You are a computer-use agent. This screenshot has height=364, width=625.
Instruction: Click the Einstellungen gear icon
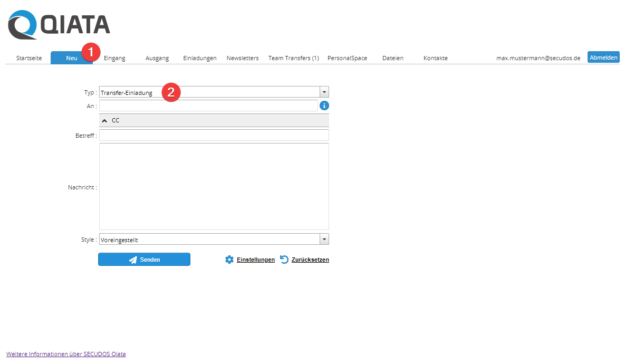click(229, 260)
